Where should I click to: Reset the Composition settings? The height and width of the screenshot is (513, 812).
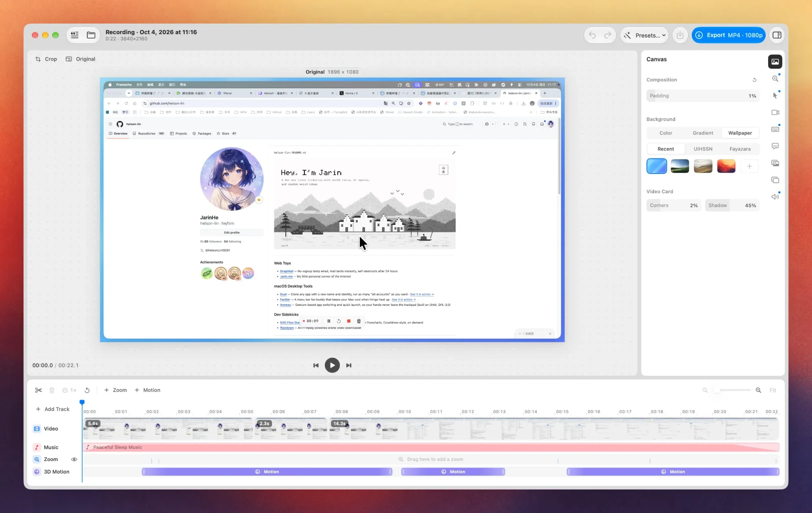[754, 80]
